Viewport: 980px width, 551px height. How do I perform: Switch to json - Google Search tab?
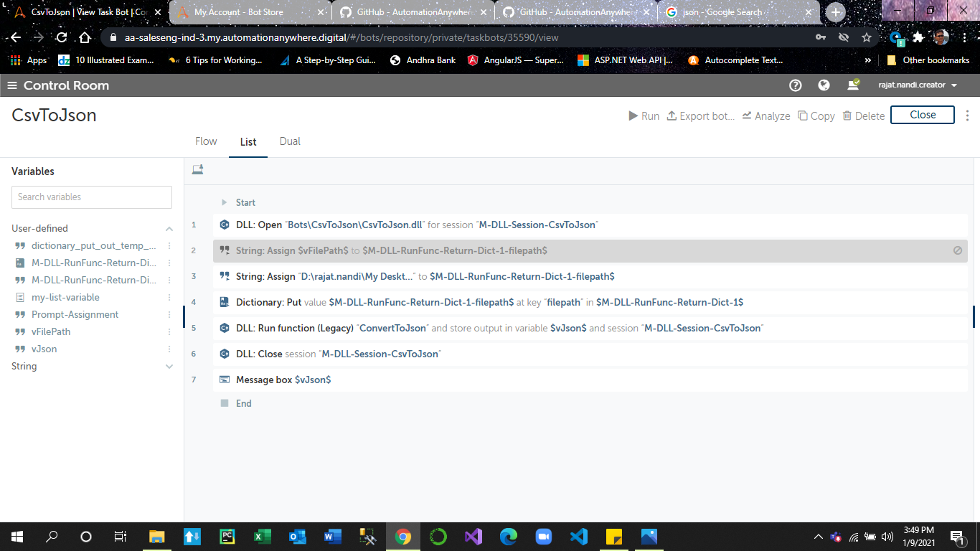[739, 12]
